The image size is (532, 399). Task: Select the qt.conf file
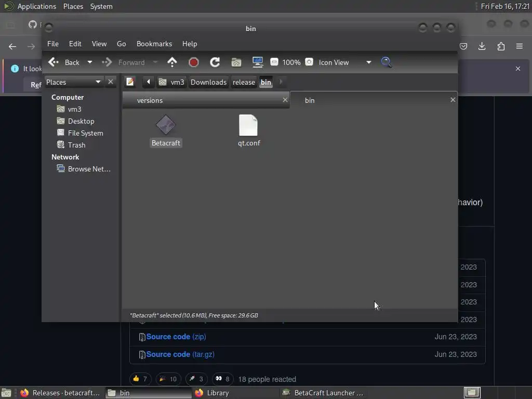pyautogui.click(x=249, y=130)
